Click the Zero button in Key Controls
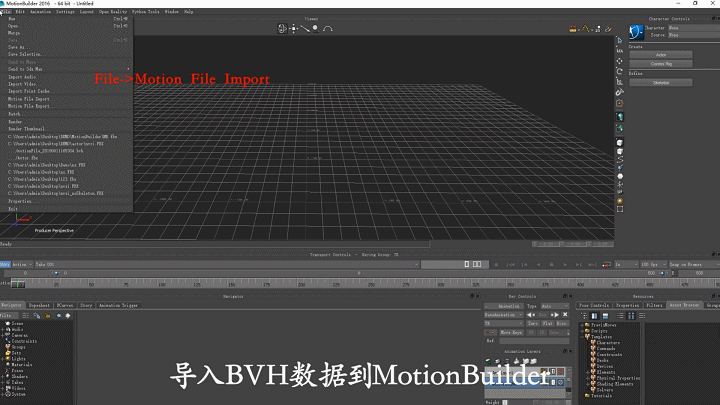This screenshot has width=720, height=405. (x=533, y=324)
